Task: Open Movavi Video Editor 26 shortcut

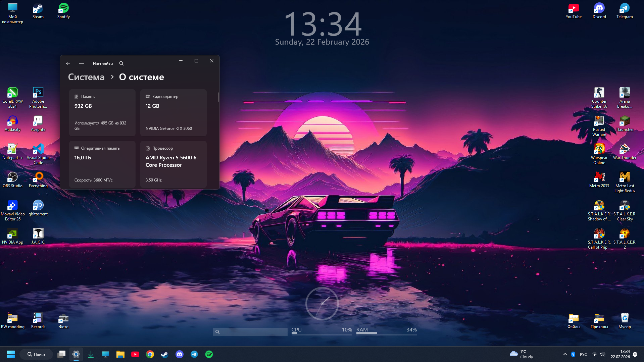Action: click(x=12, y=210)
